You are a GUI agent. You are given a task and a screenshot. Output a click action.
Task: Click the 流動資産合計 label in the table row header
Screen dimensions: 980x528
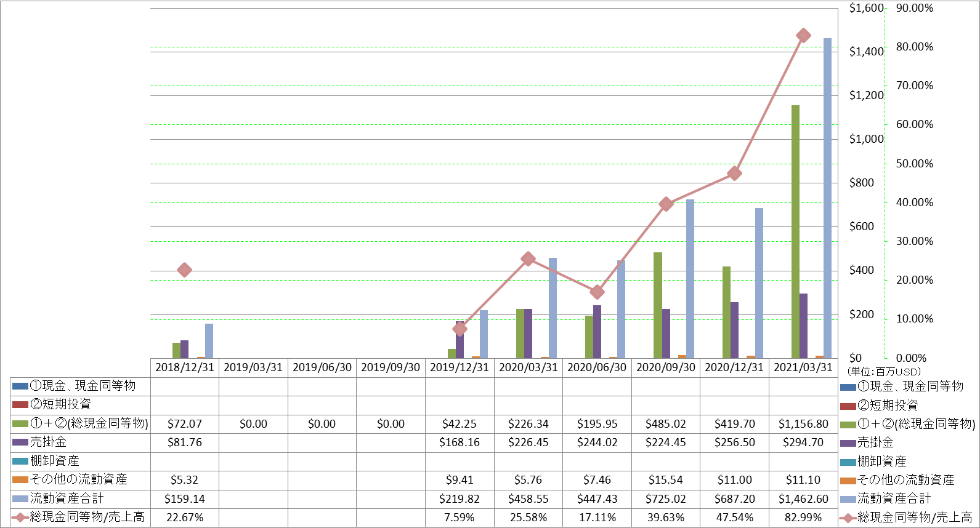tap(67, 499)
